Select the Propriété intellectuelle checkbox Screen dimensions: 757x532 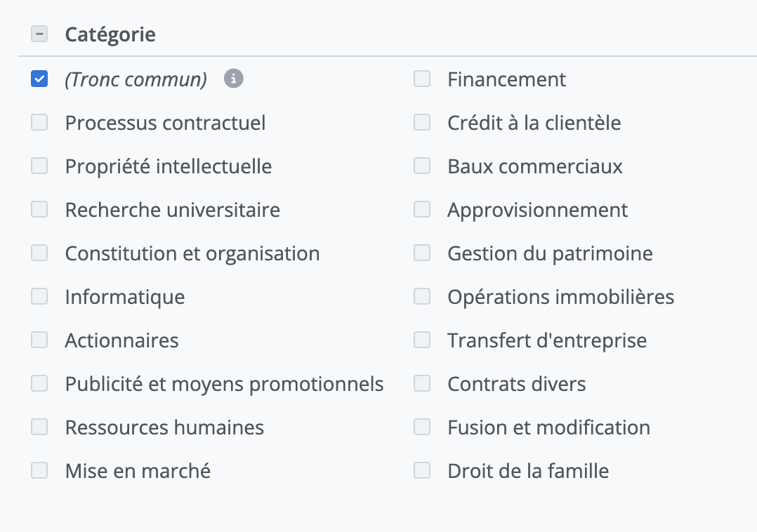tap(39, 166)
